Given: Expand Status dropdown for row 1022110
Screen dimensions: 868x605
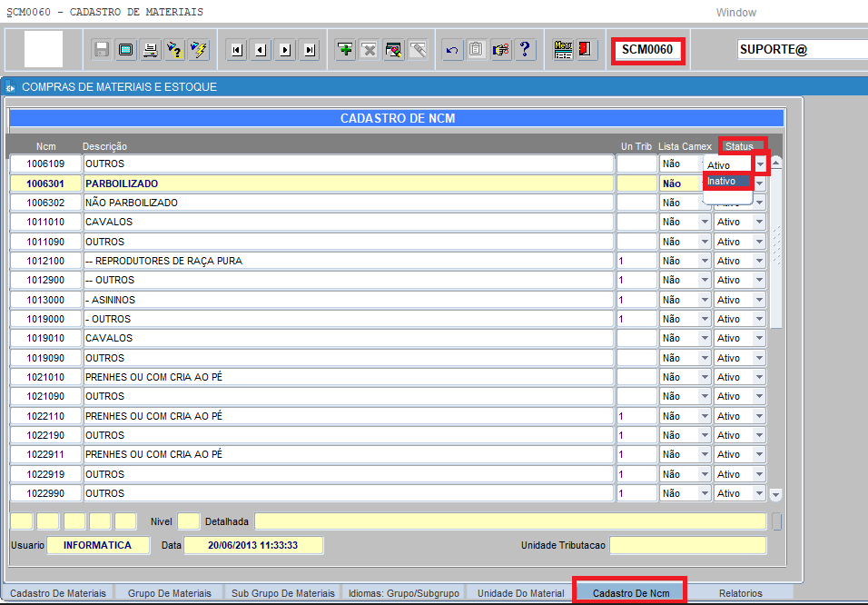Looking at the screenshot, I should coord(759,416).
